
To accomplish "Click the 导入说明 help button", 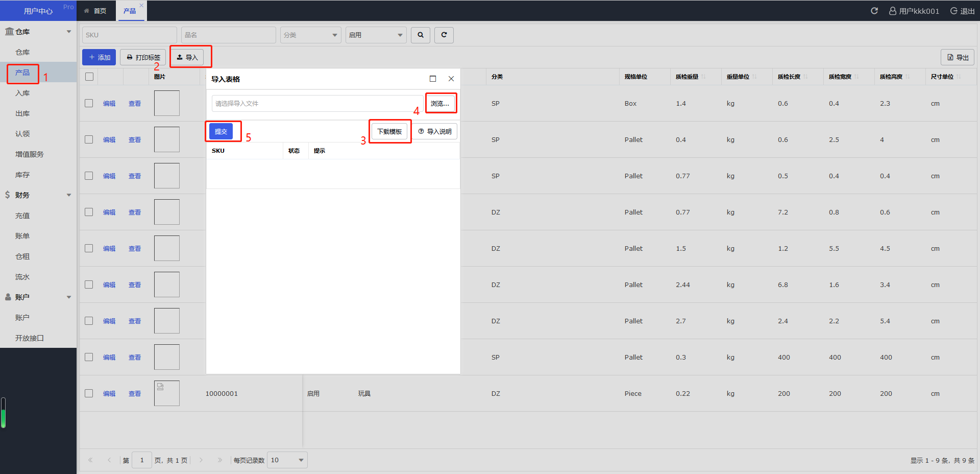I will [435, 131].
